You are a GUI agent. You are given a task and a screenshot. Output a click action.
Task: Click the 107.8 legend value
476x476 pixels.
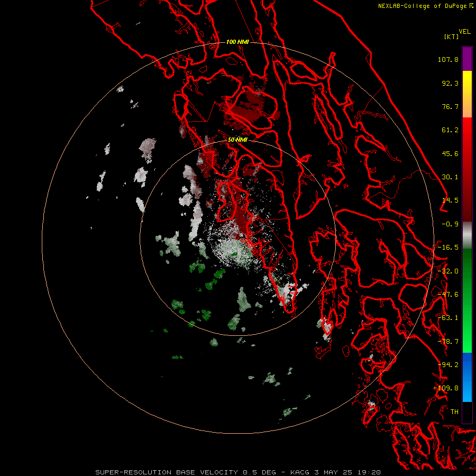coord(448,59)
